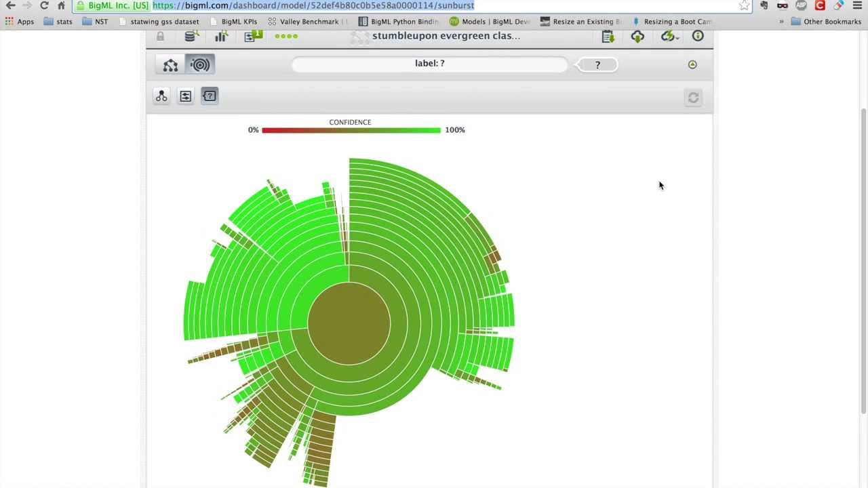Collapse the prediction header with green arrow
Viewport: 868px width, 488px height.
point(692,64)
